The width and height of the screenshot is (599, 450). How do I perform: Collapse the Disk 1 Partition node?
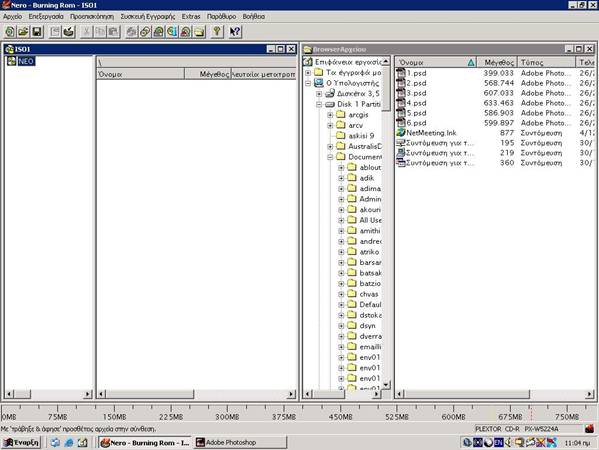[319, 104]
